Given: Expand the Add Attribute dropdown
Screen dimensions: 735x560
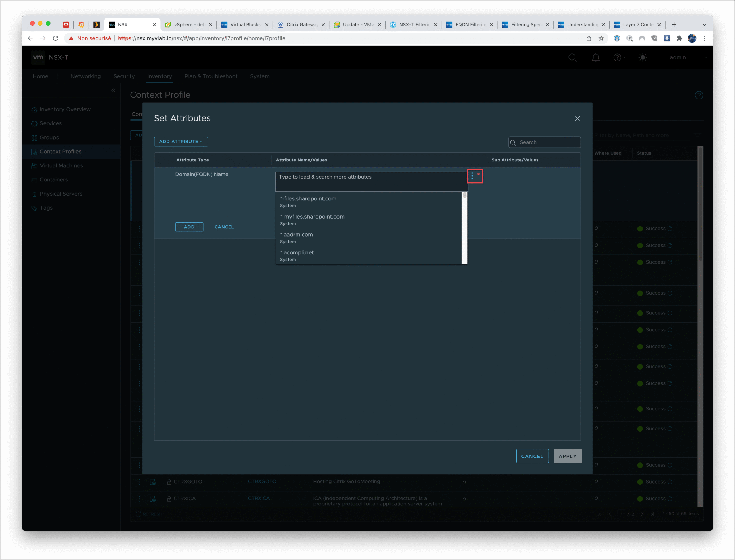Looking at the screenshot, I should click(x=181, y=142).
